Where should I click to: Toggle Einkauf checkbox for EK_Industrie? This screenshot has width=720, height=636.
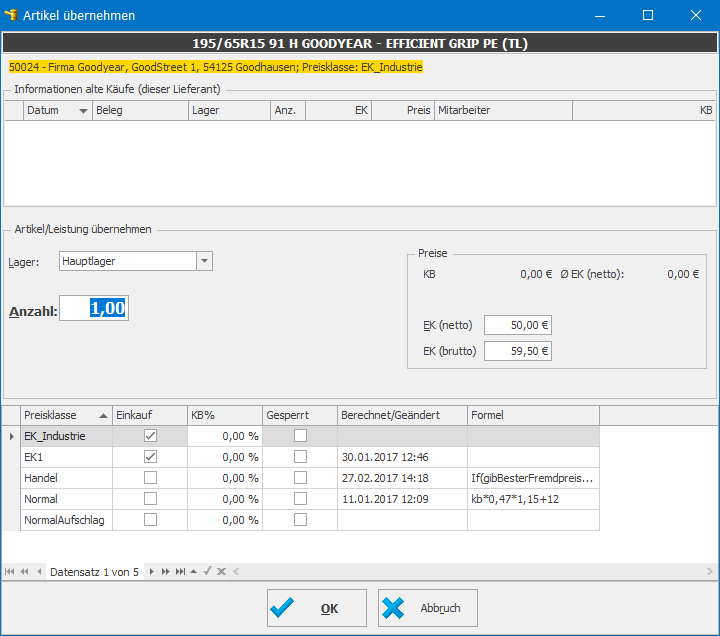pyautogui.click(x=150, y=435)
